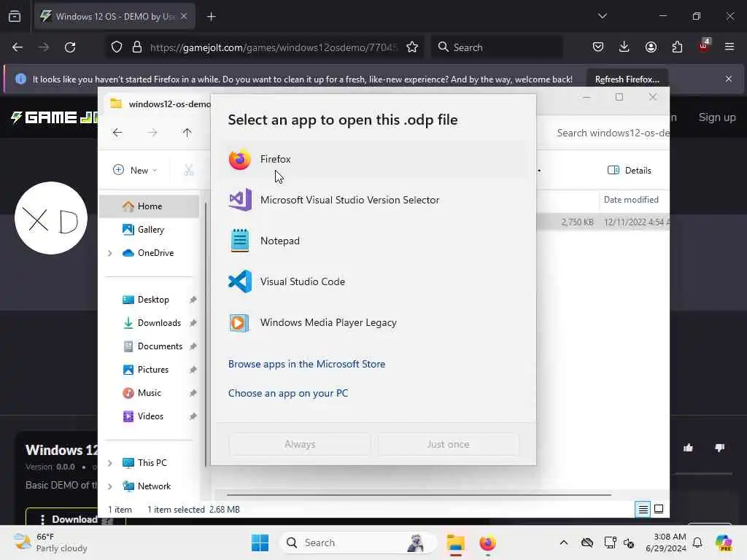Go up one folder level in Explorer
This screenshot has height=560, width=747.
[x=187, y=133]
